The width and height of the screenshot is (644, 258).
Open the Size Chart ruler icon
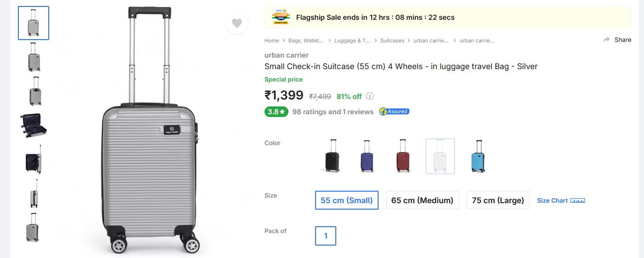(x=578, y=200)
